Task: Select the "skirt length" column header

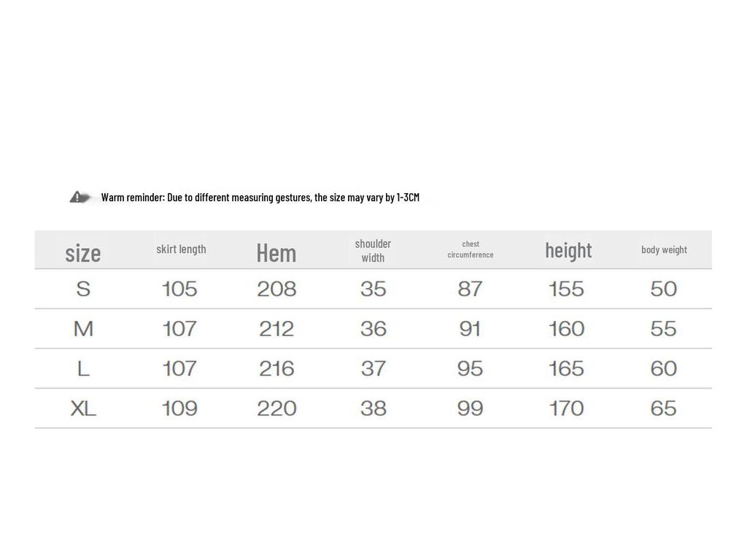Action: pos(181,249)
